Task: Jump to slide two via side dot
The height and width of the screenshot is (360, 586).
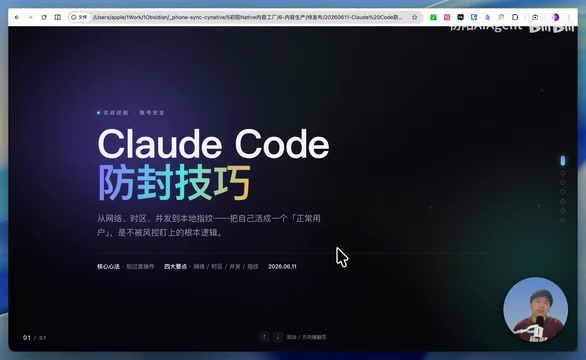Action: pyautogui.click(x=563, y=173)
